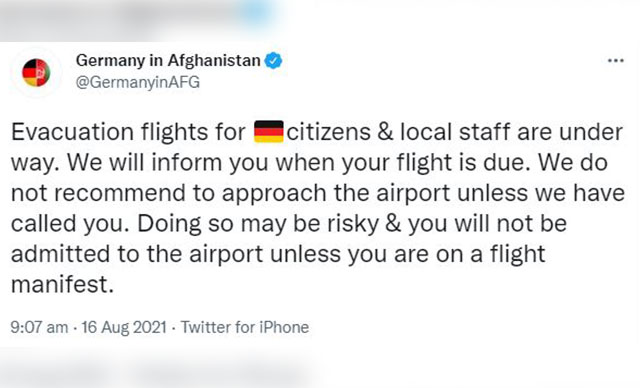This screenshot has width=640, height=388.
Task: Open the Germany in Afghanistan profile avatar
Action: (36, 73)
